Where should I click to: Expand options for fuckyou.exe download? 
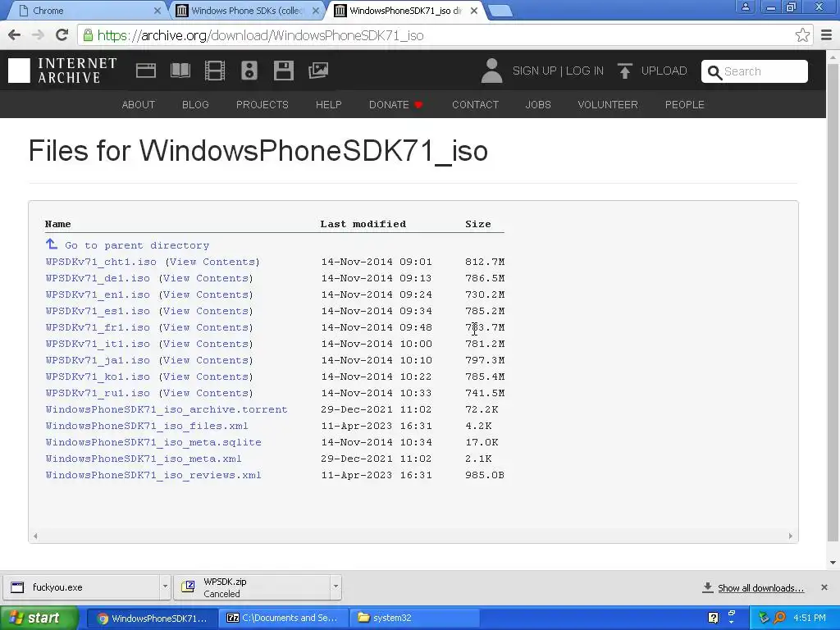click(165, 587)
